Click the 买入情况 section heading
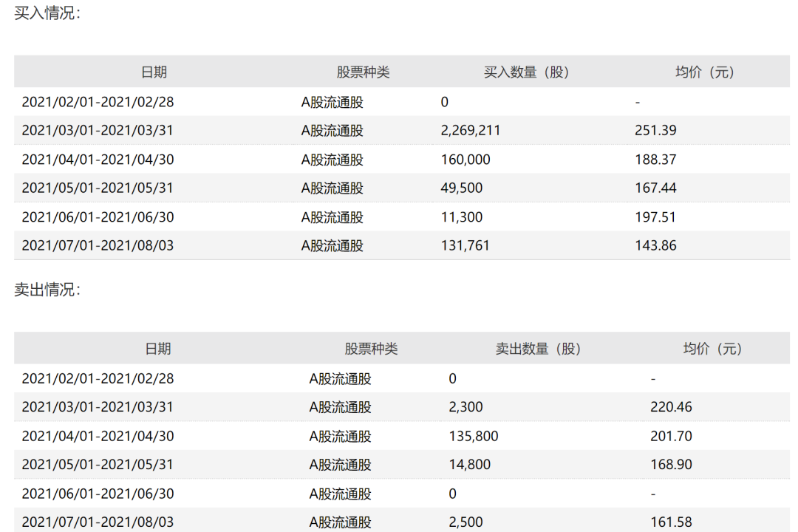The height and width of the screenshot is (532, 798). (47, 13)
